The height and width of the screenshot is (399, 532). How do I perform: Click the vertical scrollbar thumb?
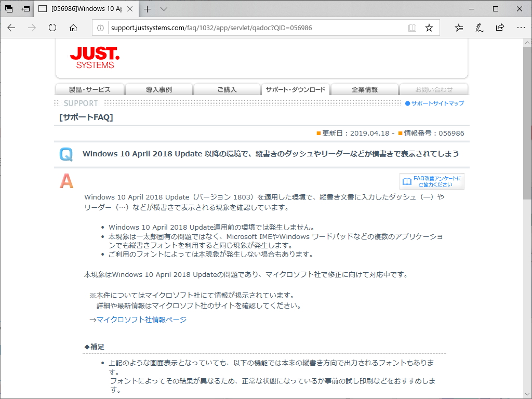(527, 123)
